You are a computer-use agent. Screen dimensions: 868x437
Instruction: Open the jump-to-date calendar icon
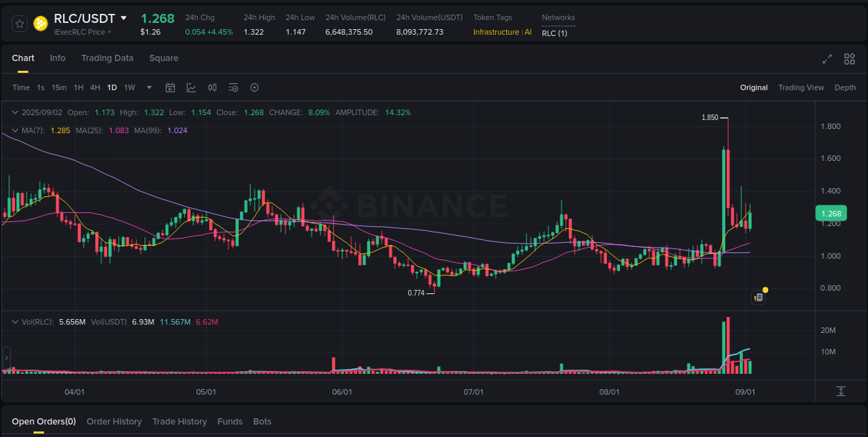pos(170,87)
